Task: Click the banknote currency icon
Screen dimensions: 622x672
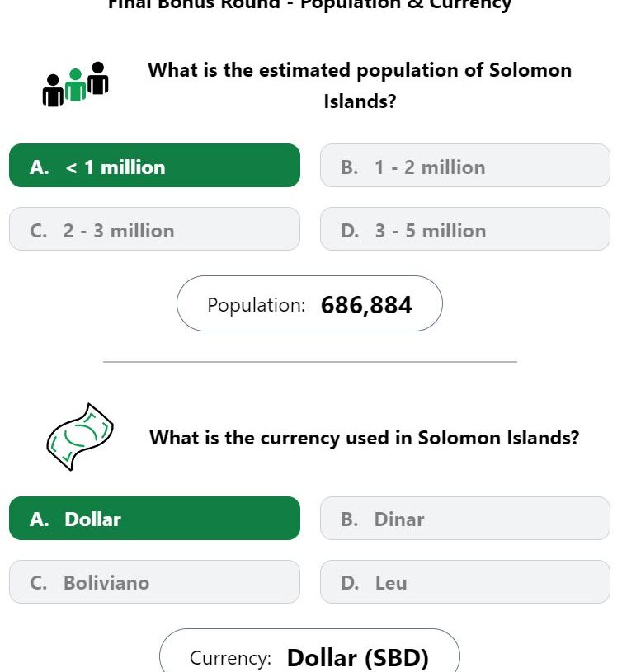Action: coord(80,437)
